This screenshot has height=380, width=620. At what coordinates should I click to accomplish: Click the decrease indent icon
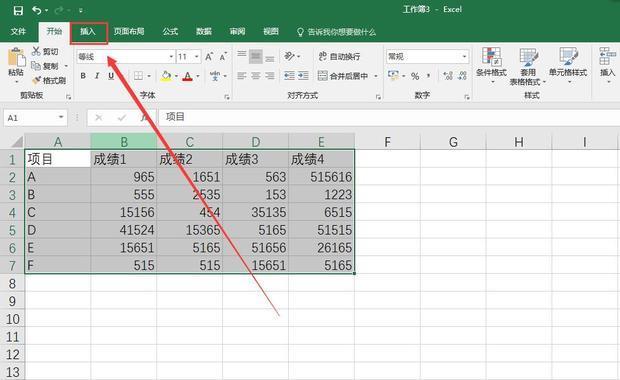(x=289, y=76)
